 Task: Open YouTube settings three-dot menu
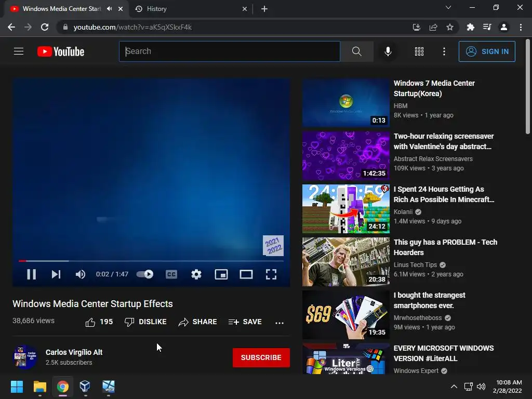(444, 51)
